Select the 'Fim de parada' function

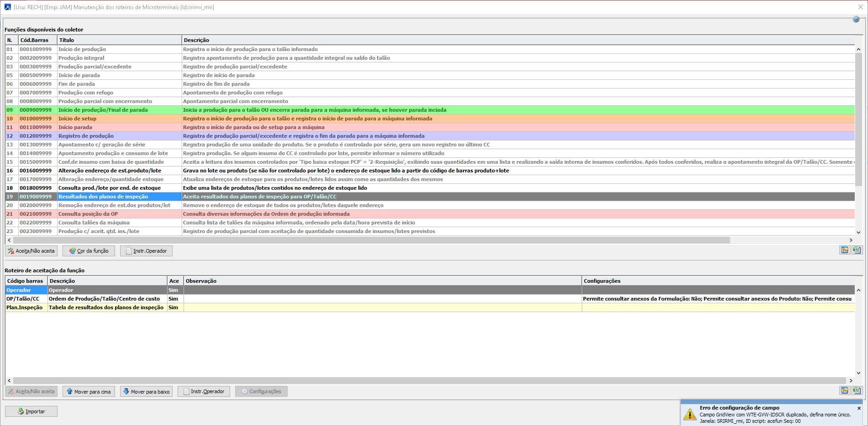coord(430,84)
